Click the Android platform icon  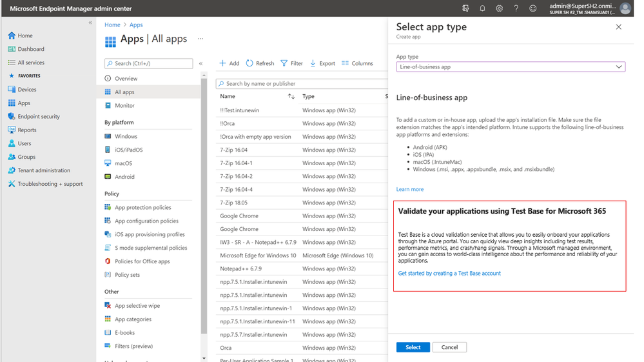tap(108, 177)
